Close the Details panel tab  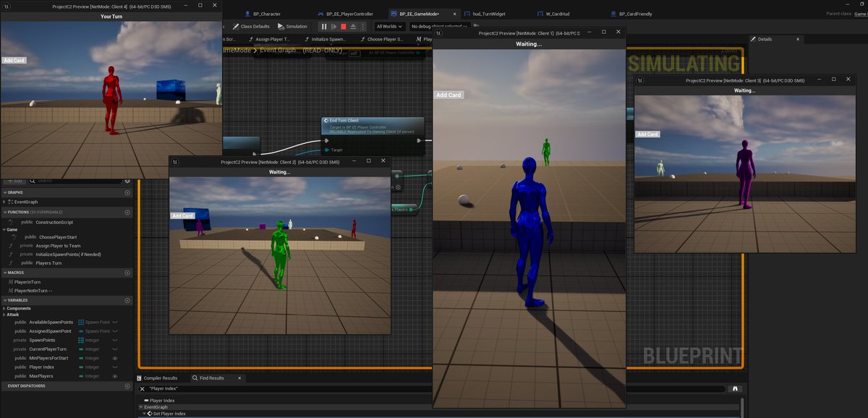tap(796, 39)
